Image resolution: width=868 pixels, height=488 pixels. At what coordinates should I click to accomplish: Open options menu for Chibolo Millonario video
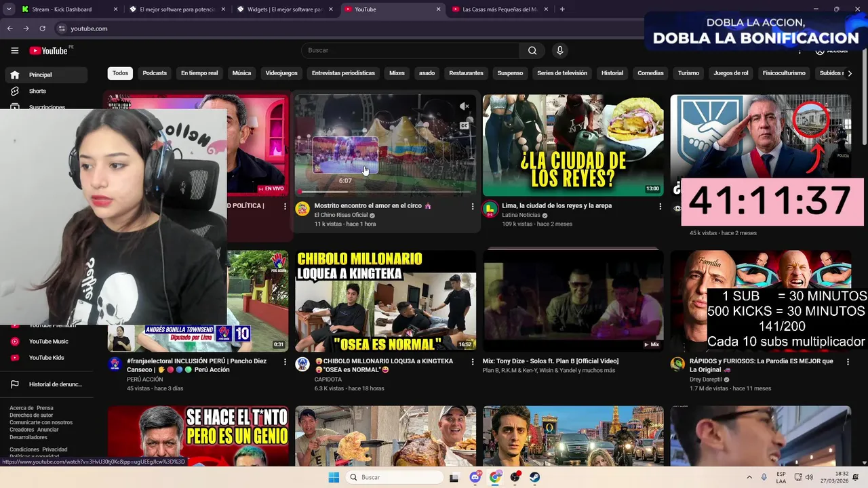pyautogui.click(x=473, y=362)
